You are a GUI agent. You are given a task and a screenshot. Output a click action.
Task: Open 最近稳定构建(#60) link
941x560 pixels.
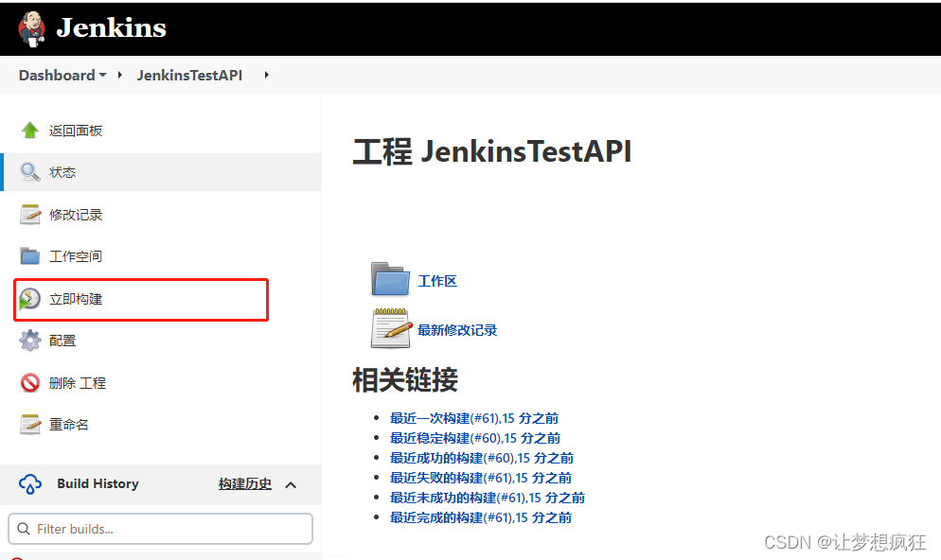coord(475,438)
